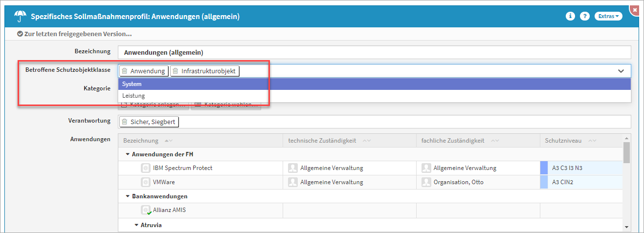Select System from the dropdown list
Viewport: 644px width, 233px height.
[132, 84]
